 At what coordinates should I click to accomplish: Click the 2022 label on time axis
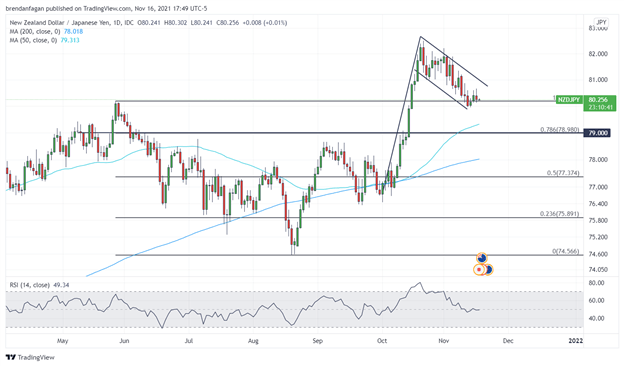[x=575, y=341]
